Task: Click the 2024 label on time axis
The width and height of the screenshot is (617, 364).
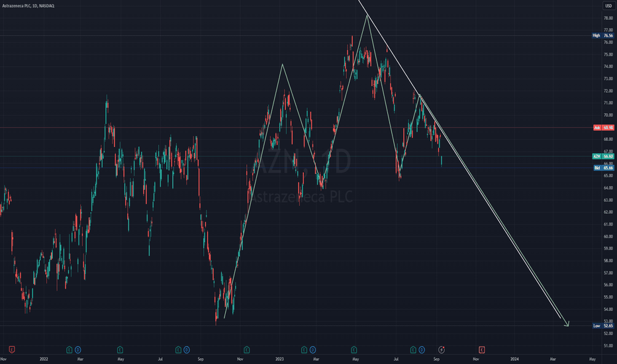Action: (x=514, y=359)
